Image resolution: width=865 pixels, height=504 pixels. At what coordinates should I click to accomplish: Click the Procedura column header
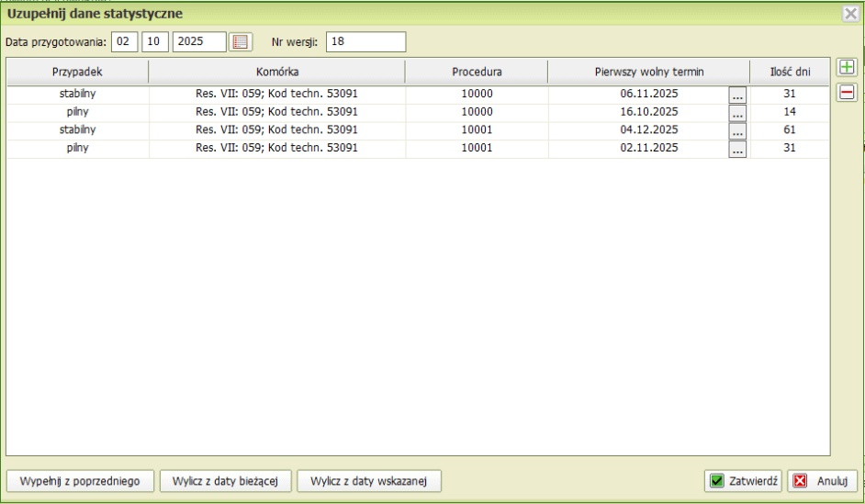477,72
